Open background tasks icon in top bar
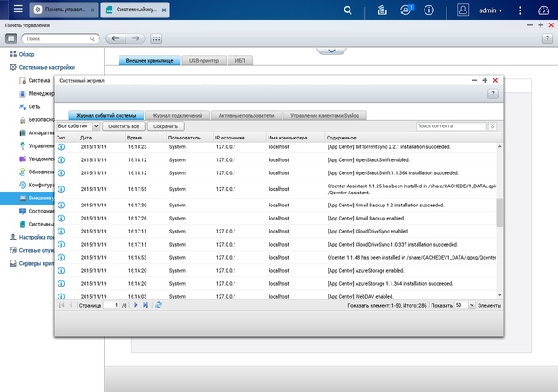This screenshot has height=392, width=558. point(382,10)
